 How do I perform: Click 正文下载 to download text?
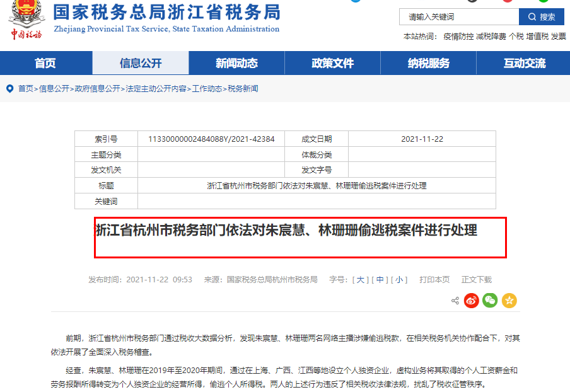click(477, 280)
